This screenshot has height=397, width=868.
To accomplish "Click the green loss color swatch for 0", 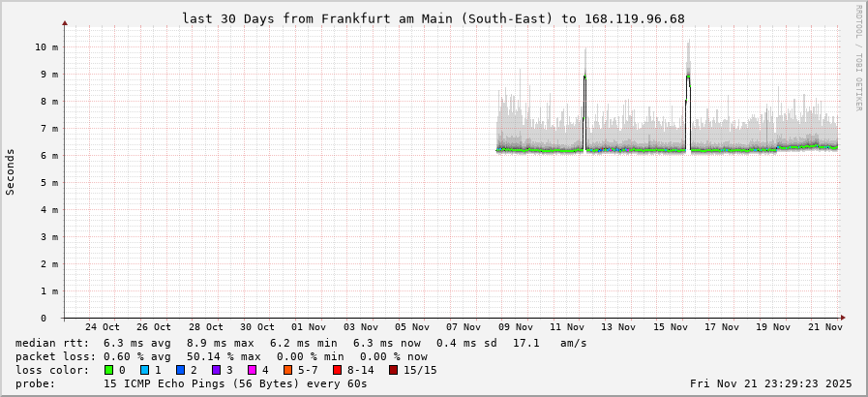I will pyautogui.click(x=108, y=370).
